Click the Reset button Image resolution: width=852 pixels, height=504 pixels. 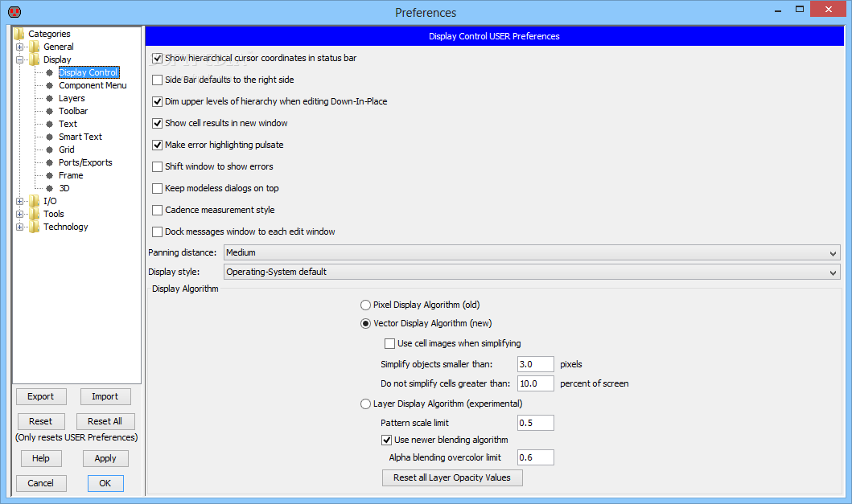pyautogui.click(x=41, y=421)
